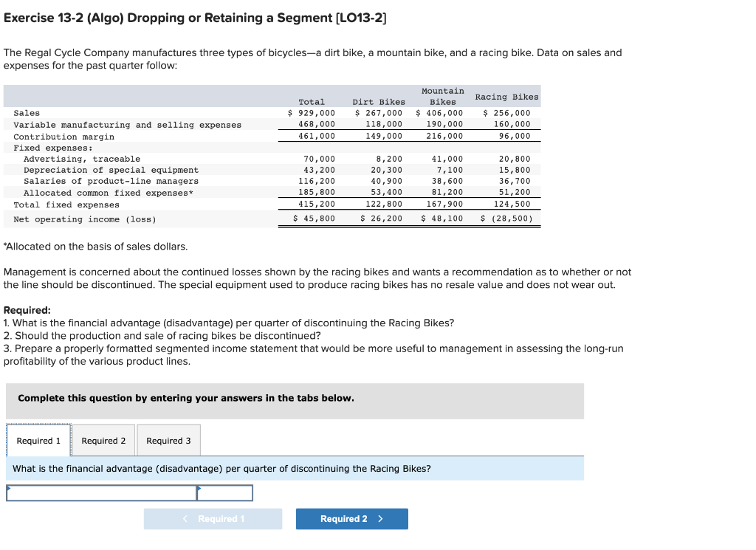Click the Dirt Bikes column header
This screenshot has height=550, width=756.
379,101
